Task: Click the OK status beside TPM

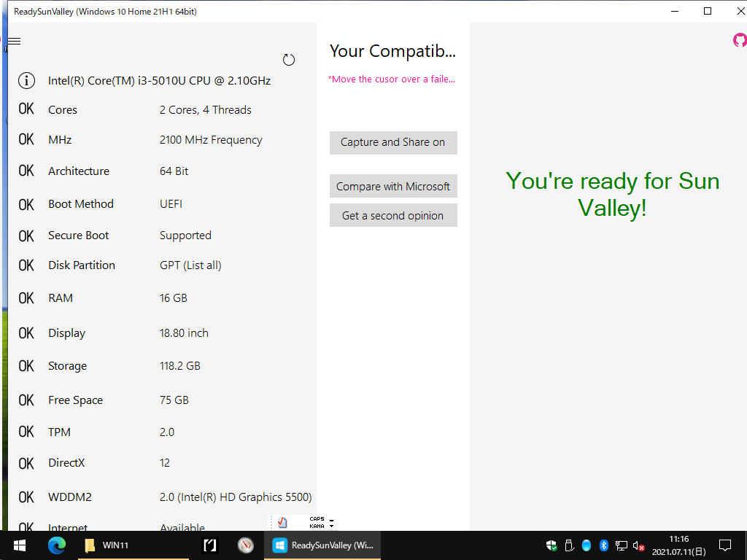Action: (26, 432)
